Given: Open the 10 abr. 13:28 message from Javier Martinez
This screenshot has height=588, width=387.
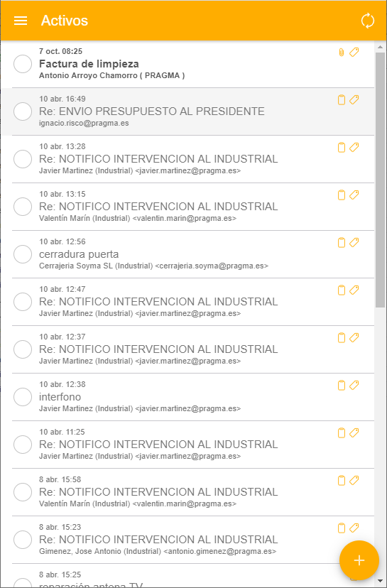Looking at the screenshot, I should pos(187,159).
